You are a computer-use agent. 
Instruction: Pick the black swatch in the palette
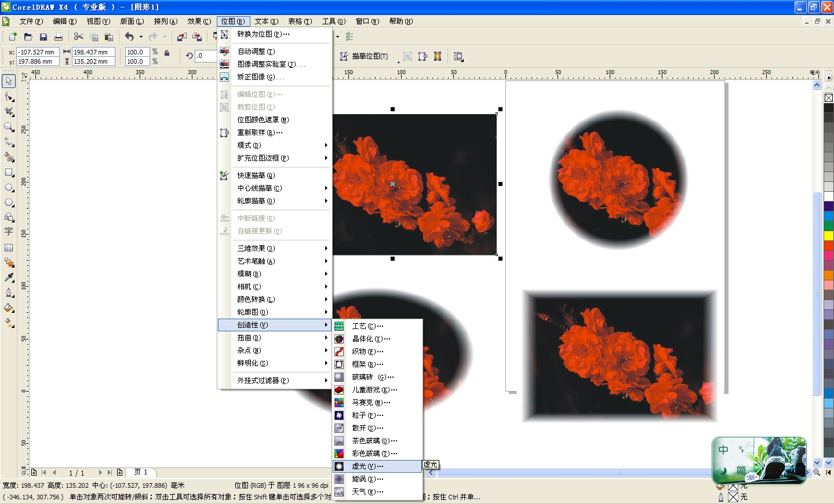829,108
